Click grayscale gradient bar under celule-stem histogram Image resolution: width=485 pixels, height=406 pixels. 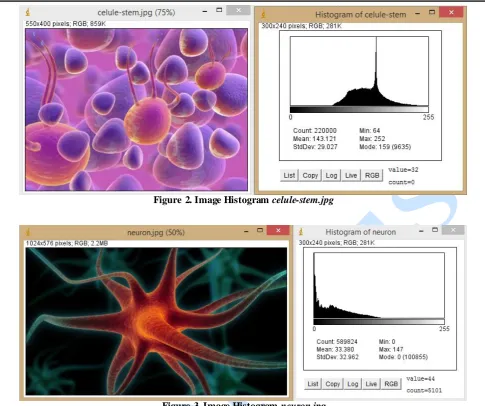click(359, 109)
